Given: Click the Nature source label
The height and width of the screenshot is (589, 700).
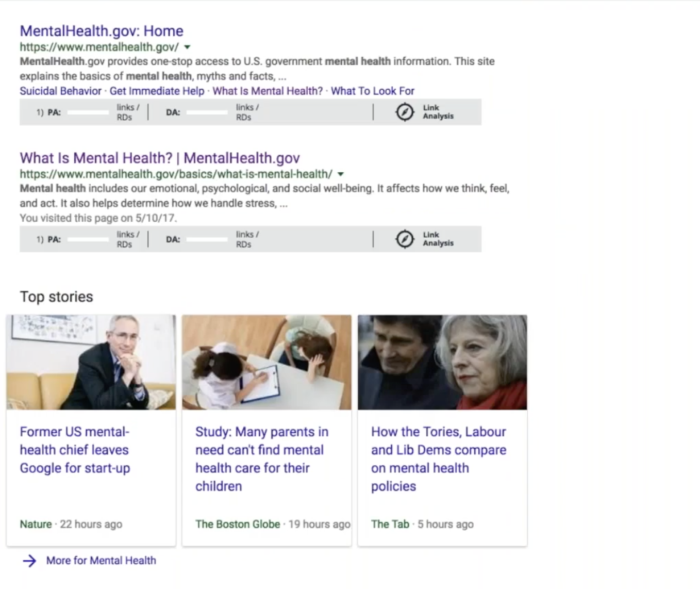Looking at the screenshot, I should pos(36,524).
